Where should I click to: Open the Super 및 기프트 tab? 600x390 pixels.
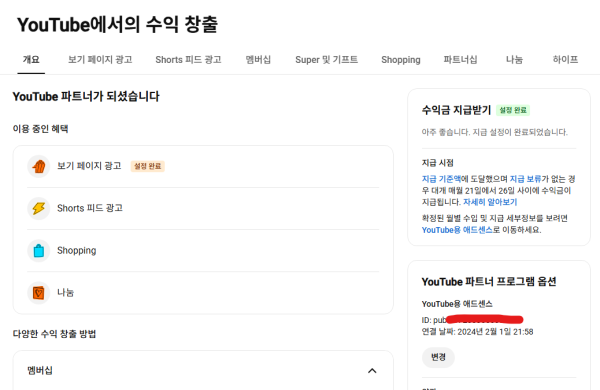pos(326,60)
